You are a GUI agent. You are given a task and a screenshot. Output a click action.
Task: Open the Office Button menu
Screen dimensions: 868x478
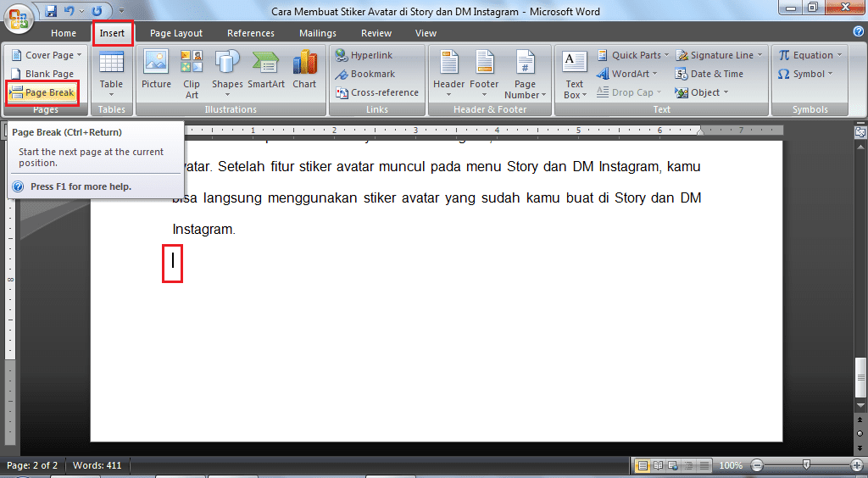pos(19,19)
